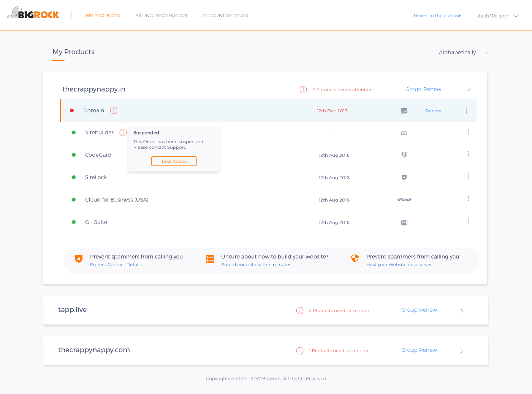
Task: Click the Take Action button
Action: 174,161
